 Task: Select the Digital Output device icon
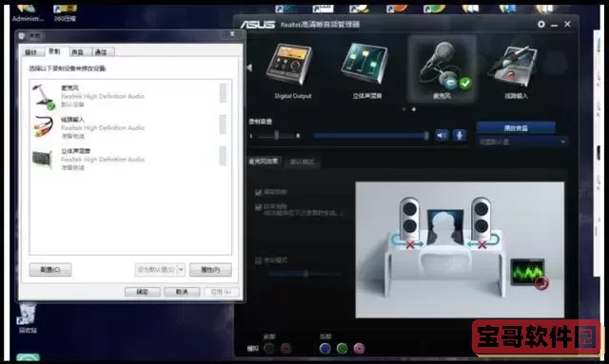[x=289, y=65]
